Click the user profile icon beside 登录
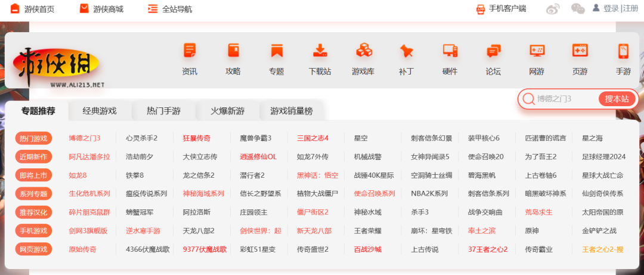The height and width of the screenshot is (275, 644). [596, 8]
